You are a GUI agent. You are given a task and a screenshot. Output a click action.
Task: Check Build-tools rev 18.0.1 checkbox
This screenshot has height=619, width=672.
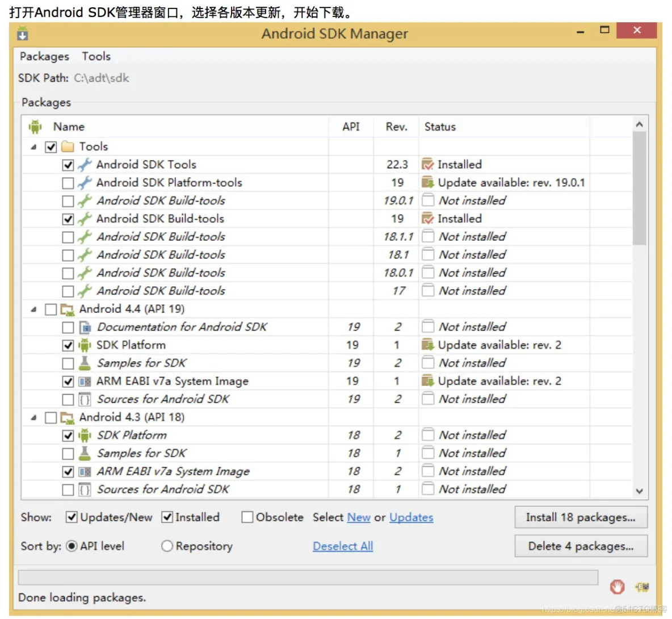coord(68,273)
